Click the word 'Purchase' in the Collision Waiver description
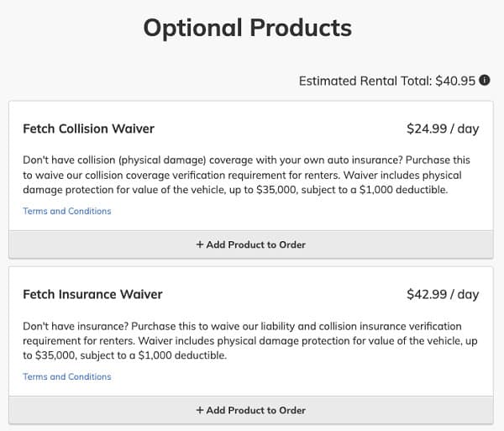Viewport: 504px width, 431px height. click(427, 160)
